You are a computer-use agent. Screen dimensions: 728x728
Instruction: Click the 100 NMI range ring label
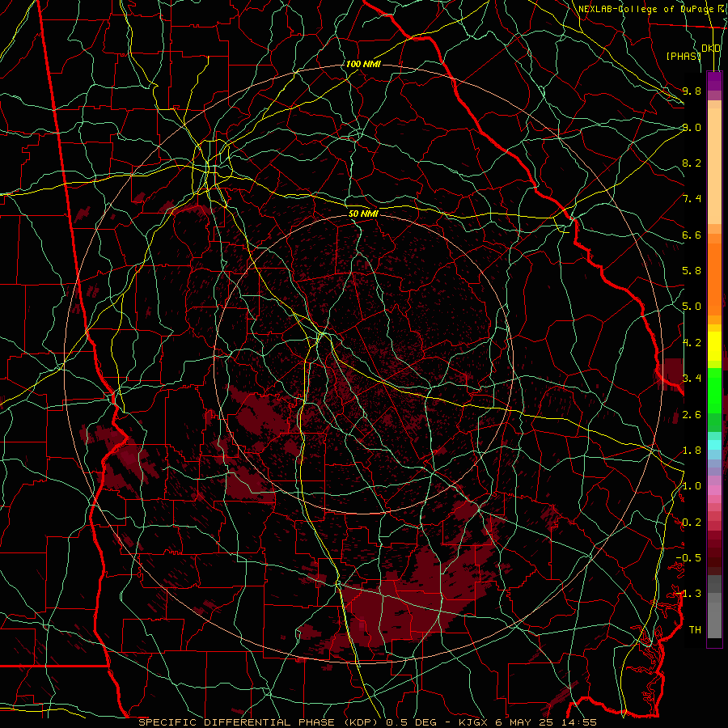(363, 64)
